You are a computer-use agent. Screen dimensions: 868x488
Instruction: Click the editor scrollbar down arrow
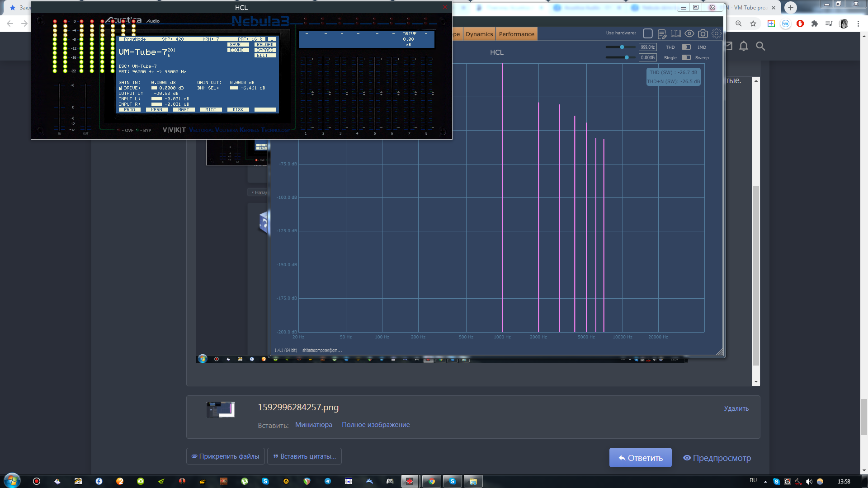point(756,382)
